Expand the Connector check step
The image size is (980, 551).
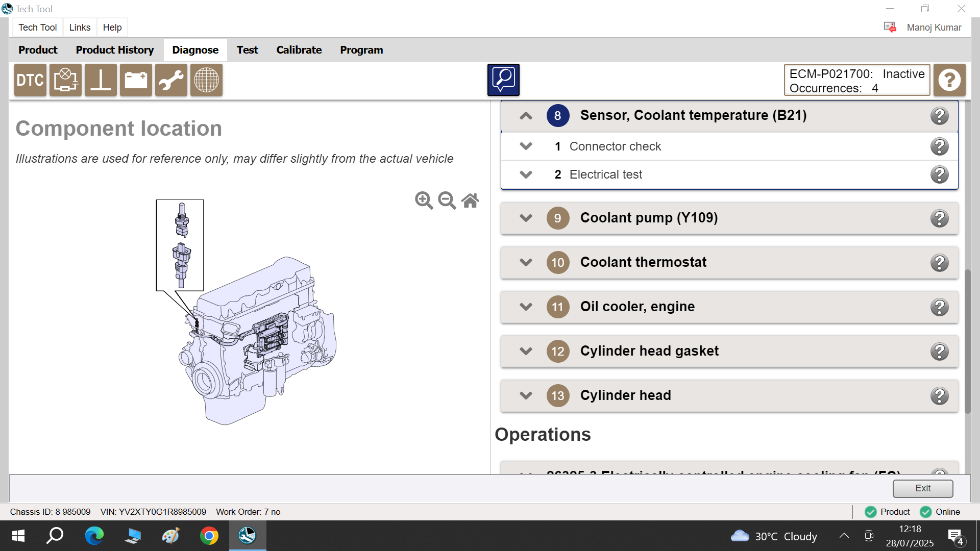point(526,146)
